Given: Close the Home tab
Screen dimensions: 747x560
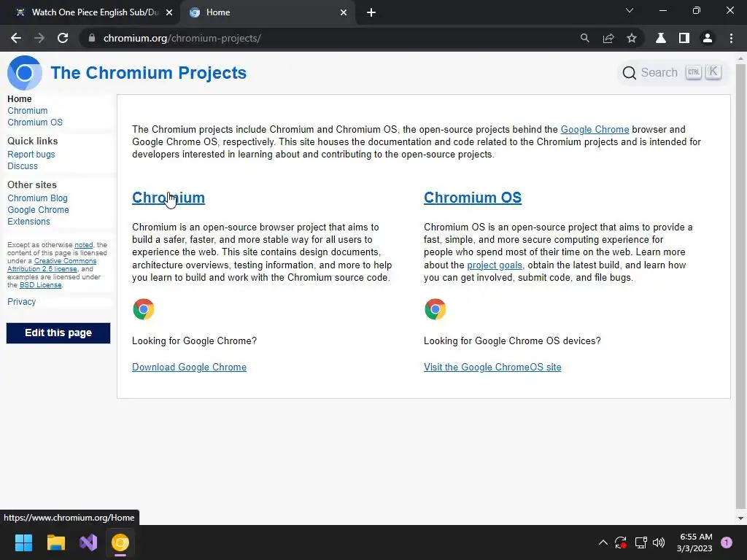Looking at the screenshot, I should (x=344, y=12).
